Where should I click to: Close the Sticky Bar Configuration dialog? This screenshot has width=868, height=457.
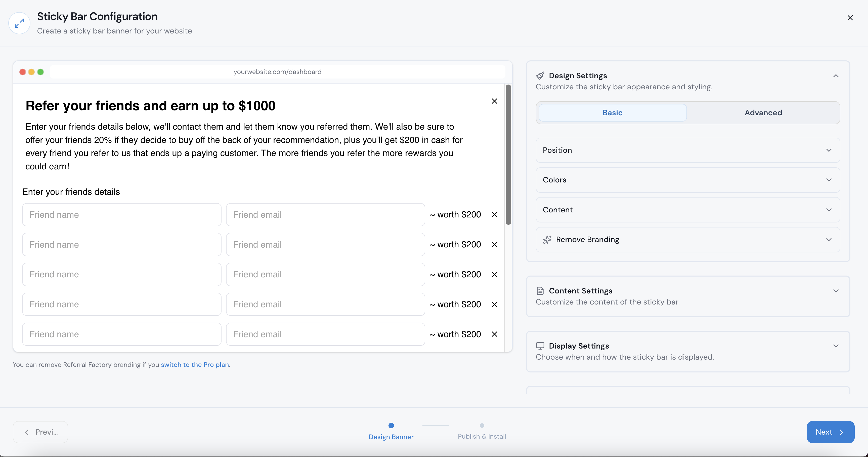click(850, 18)
